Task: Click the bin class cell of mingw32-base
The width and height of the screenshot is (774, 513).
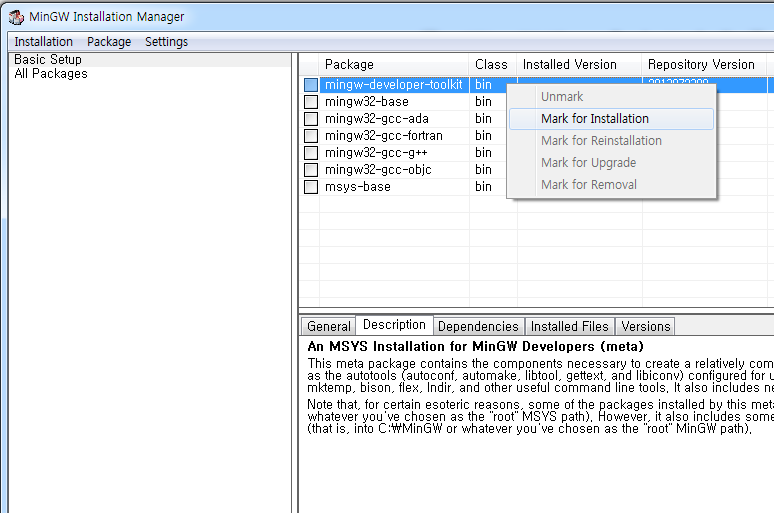Action: point(483,102)
